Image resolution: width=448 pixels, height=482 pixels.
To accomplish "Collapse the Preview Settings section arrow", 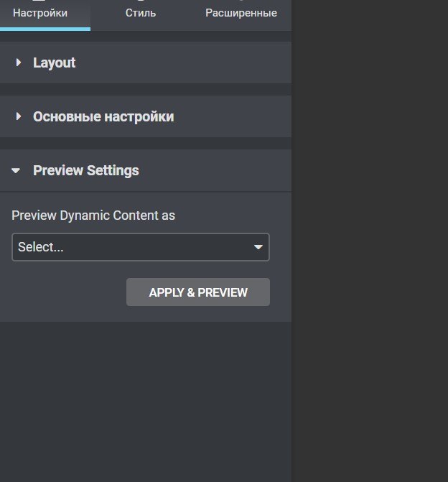I will (x=16, y=171).
